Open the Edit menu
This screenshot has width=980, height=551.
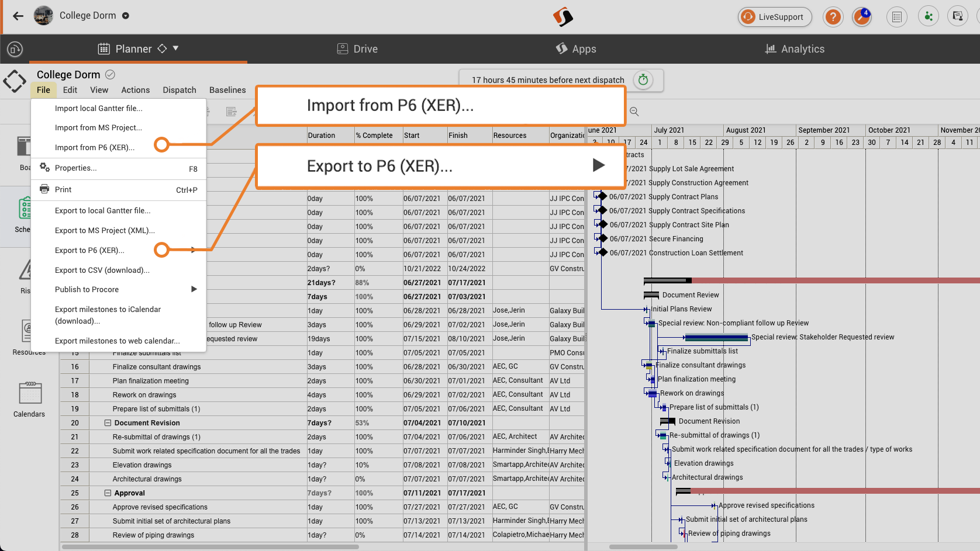coord(70,90)
